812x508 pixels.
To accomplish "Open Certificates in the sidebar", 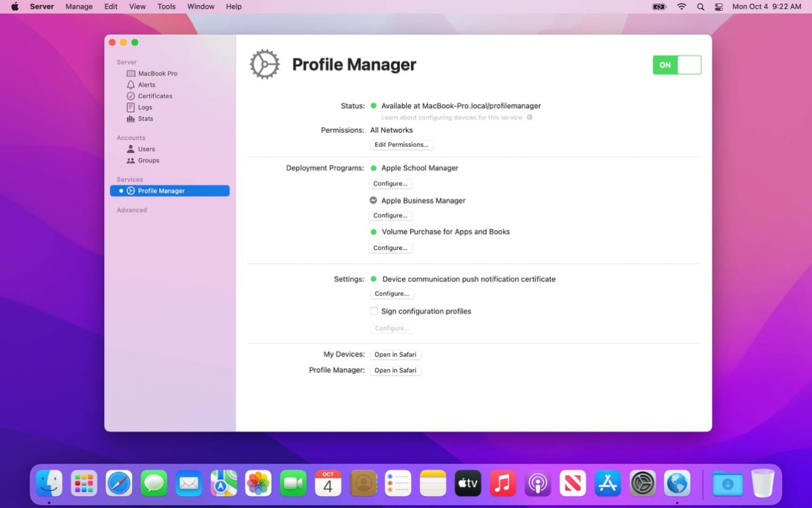I will (149, 97).
